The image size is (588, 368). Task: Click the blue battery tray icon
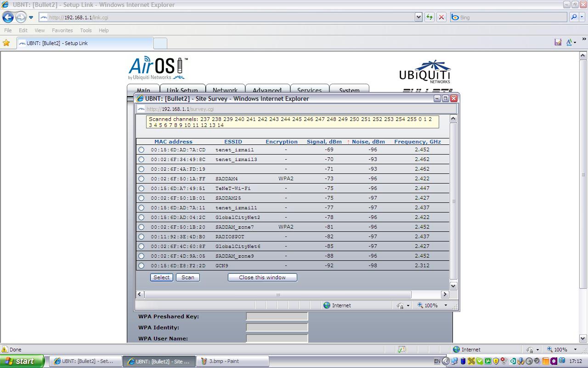click(463, 361)
